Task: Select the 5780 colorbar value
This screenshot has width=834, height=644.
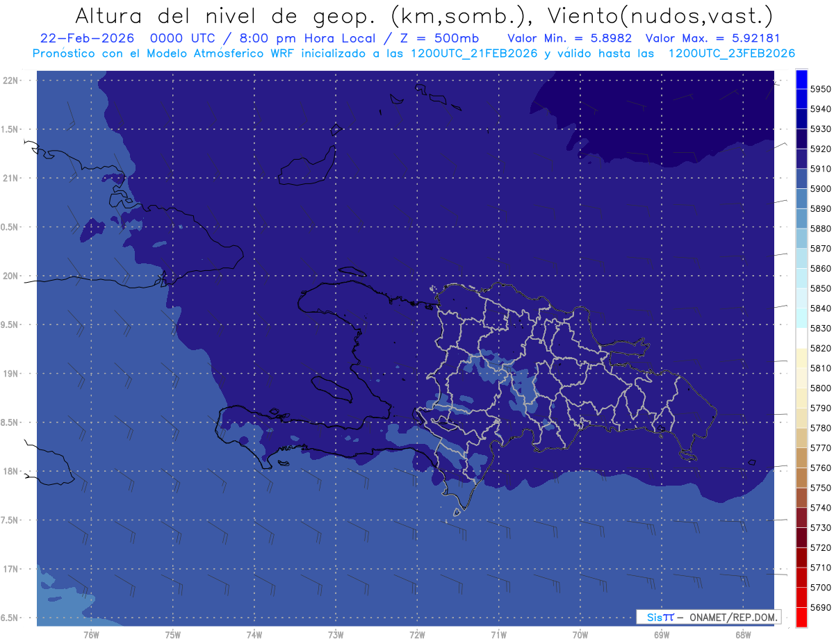Action: click(821, 428)
